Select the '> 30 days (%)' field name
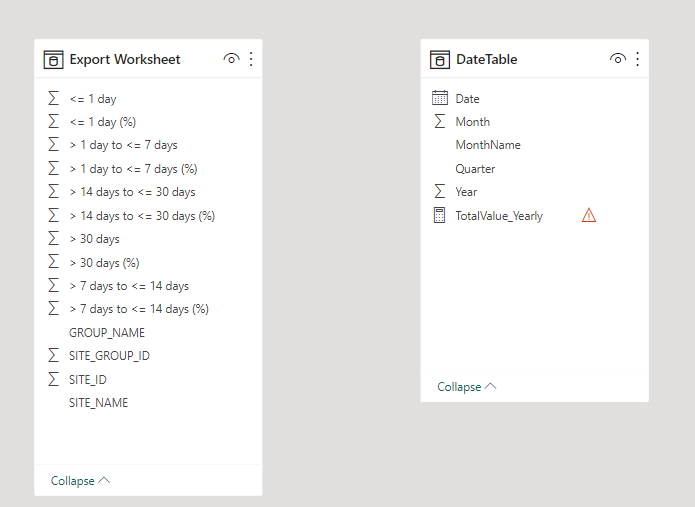The image size is (695, 507). click(104, 263)
